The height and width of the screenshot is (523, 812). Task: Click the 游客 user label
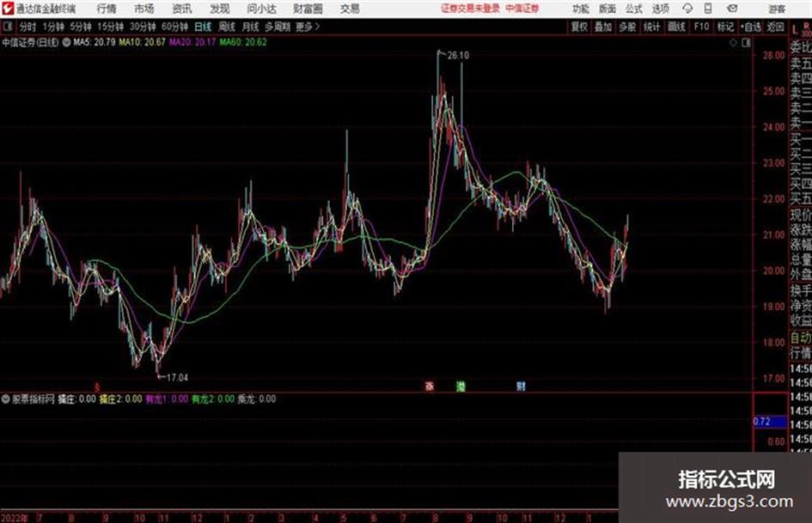click(777, 9)
